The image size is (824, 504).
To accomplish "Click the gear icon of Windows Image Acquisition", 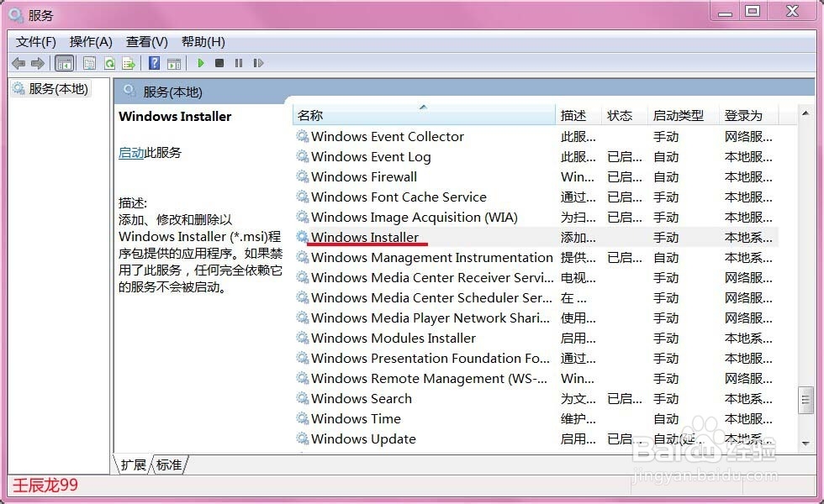I will (x=302, y=217).
